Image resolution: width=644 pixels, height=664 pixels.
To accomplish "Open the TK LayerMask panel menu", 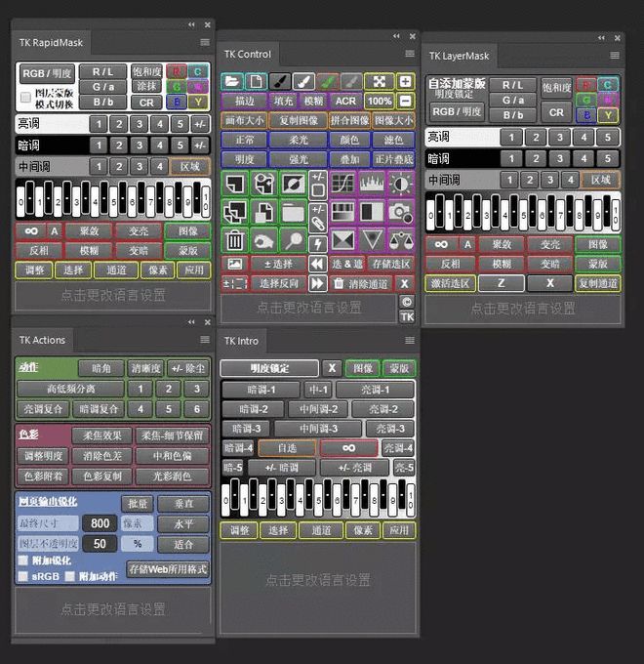I will point(615,55).
